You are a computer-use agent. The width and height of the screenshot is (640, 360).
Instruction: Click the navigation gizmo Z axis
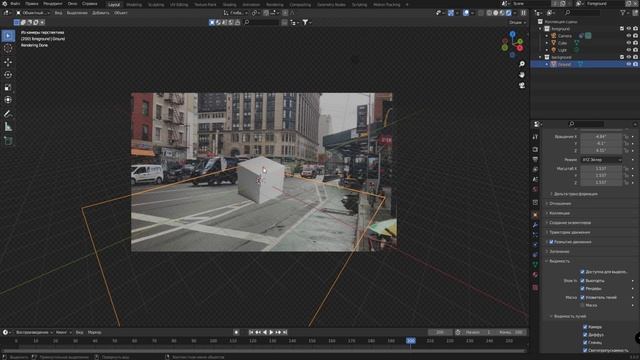tap(512, 34)
